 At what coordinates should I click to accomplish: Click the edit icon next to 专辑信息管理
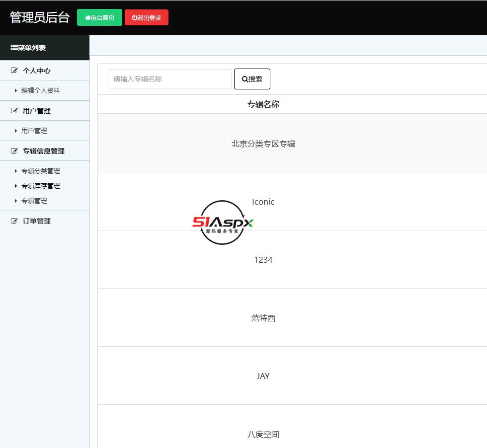pyautogui.click(x=14, y=151)
